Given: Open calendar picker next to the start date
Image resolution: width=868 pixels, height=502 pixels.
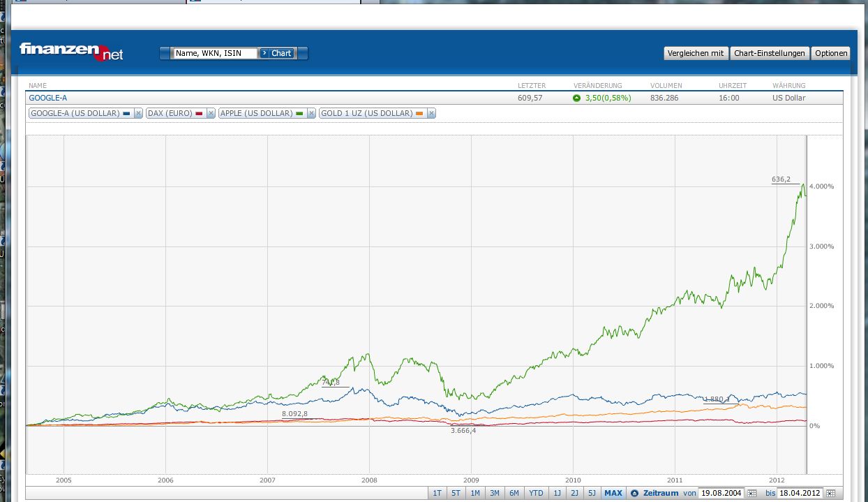Looking at the screenshot, I should [751, 493].
